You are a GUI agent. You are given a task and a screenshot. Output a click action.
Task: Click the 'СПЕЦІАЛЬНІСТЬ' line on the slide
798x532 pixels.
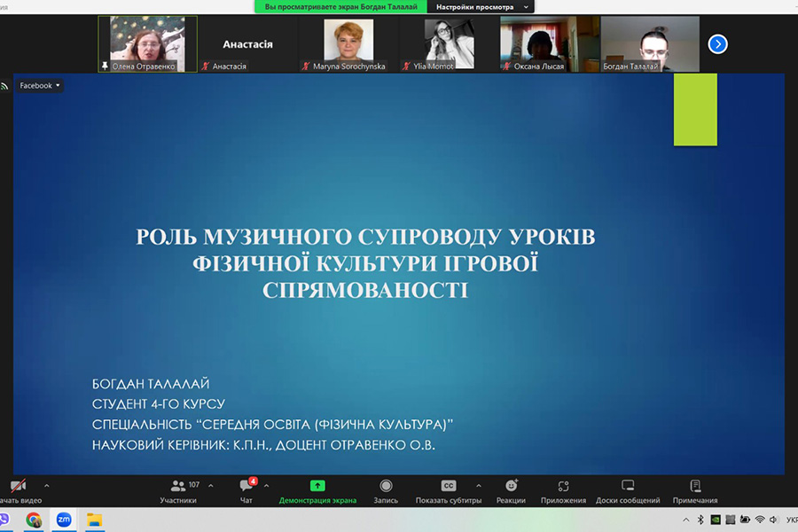pyautogui.click(x=272, y=424)
